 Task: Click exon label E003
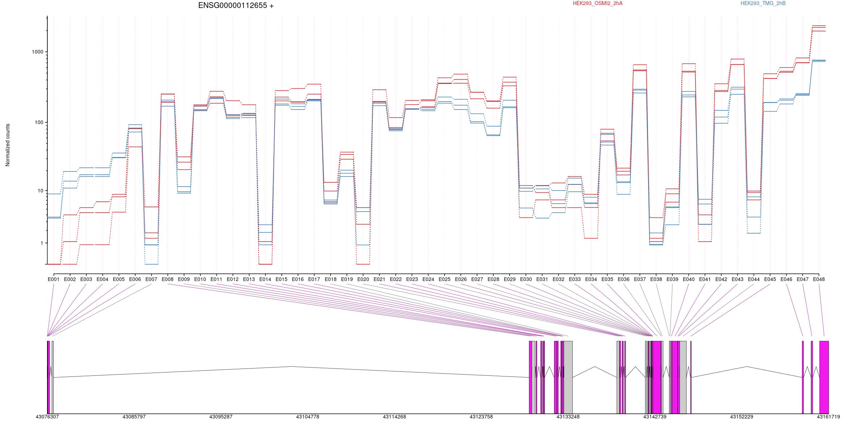point(86,279)
